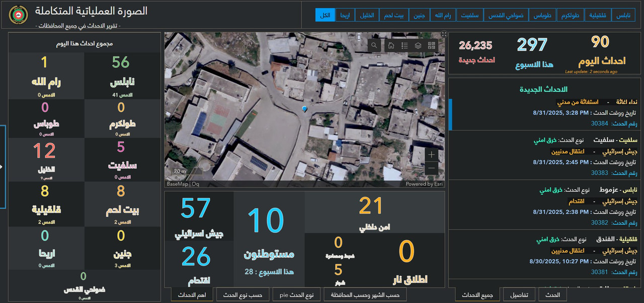
Task: Click the blue location pin on map
Action: click(x=304, y=109)
